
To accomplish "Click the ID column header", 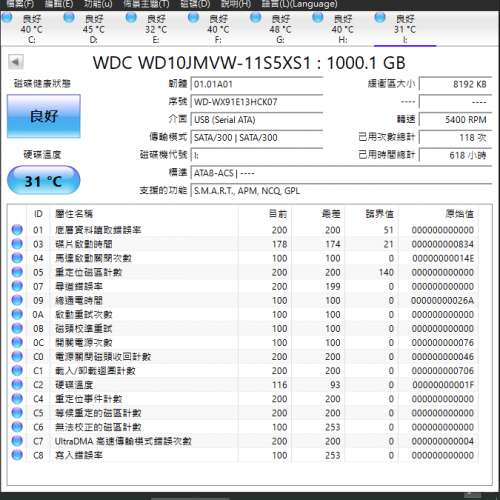I will (38, 214).
